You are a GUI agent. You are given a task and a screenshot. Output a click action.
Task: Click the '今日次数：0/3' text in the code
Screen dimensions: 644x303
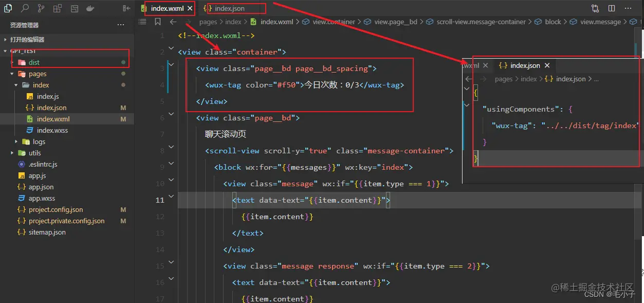tap(330, 85)
